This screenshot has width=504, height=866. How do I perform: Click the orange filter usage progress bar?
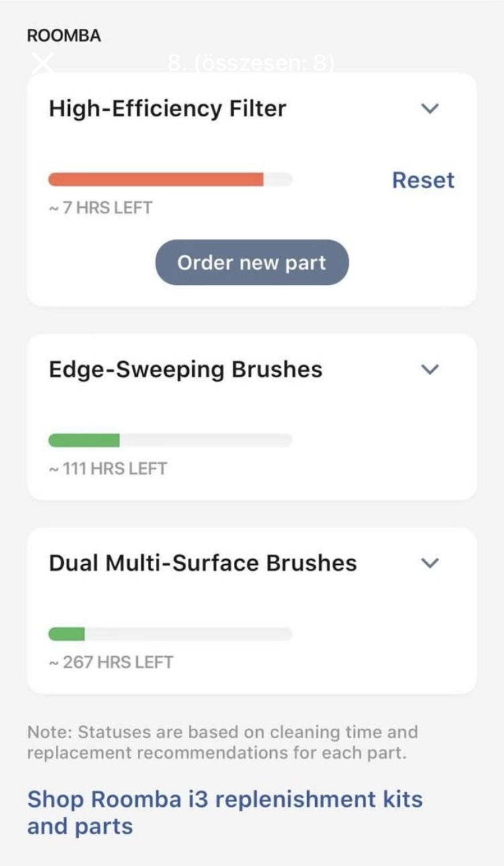pyautogui.click(x=156, y=180)
